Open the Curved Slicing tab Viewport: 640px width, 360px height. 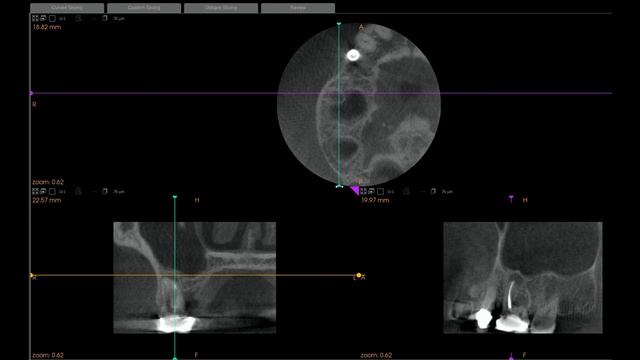click(67, 8)
